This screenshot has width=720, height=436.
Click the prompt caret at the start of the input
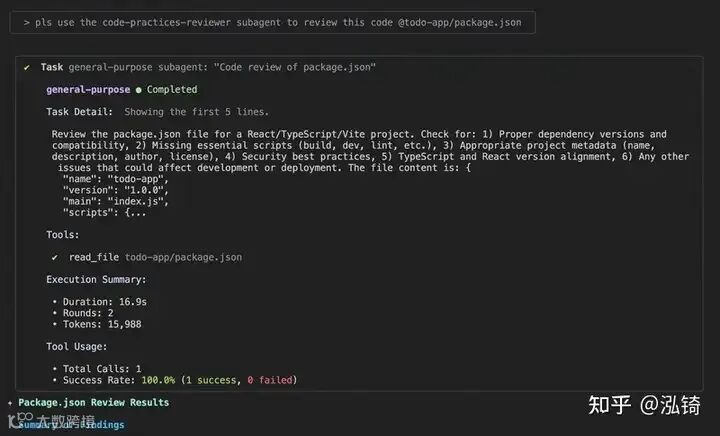pyautogui.click(x=27, y=21)
